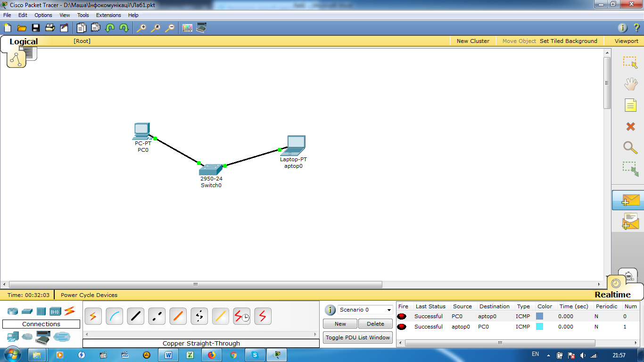The image size is (644, 362).
Task: Copy selection in the toolbar
Action: click(x=82, y=28)
